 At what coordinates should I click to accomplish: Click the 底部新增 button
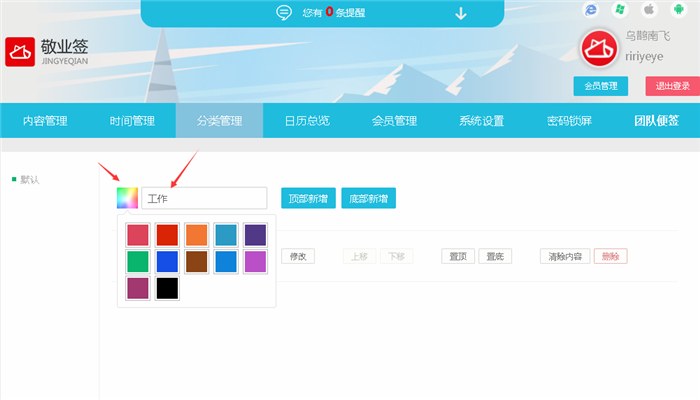368,198
